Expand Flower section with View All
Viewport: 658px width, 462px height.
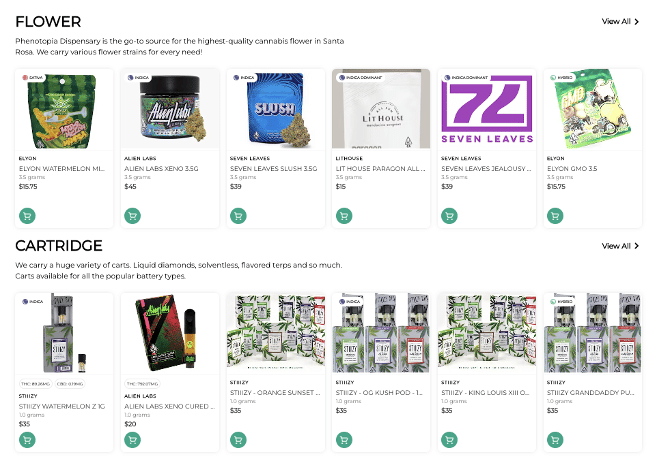click(x=620, y=21)
